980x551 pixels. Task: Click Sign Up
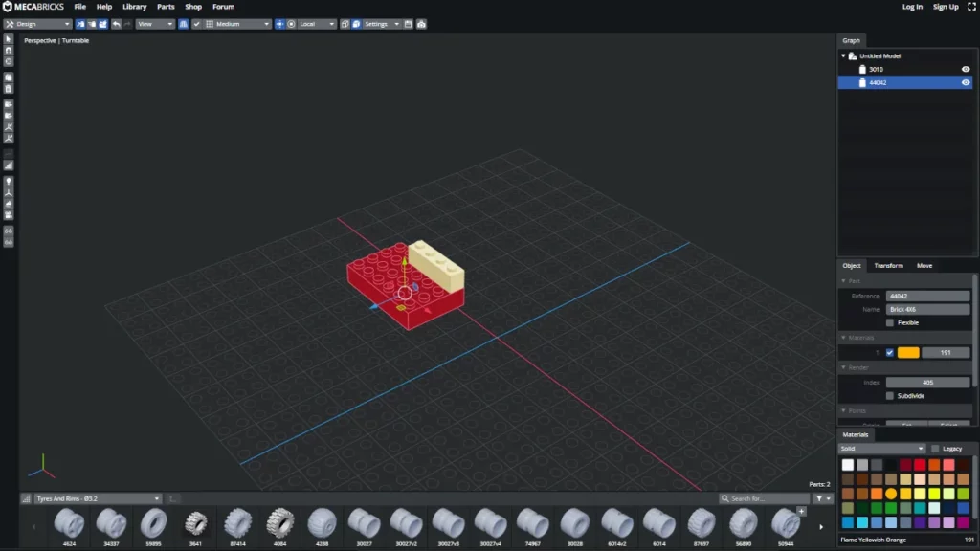coord(946,7)
